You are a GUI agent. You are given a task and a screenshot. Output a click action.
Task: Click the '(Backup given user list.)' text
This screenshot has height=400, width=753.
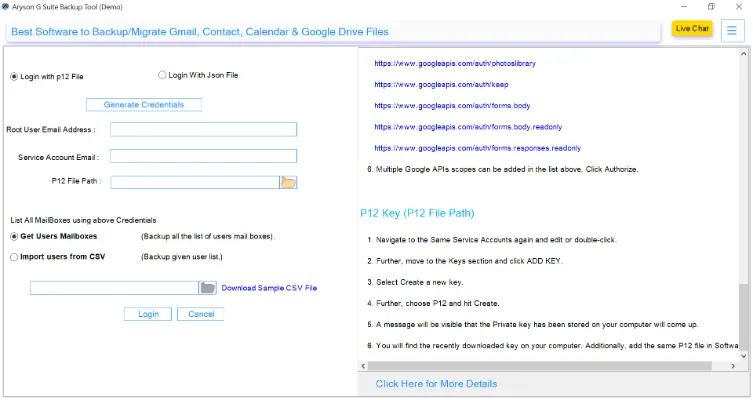[182, 257]
